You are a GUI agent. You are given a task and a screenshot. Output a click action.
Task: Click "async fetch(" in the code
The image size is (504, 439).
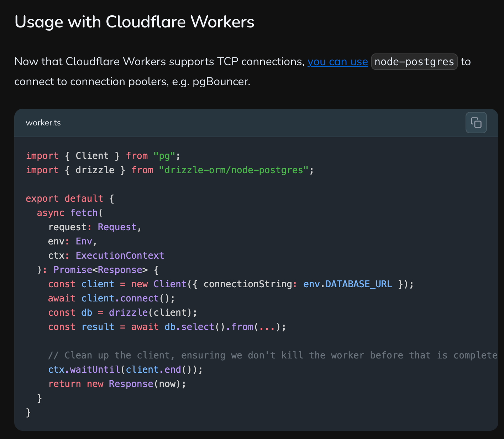tap(70, 213)
